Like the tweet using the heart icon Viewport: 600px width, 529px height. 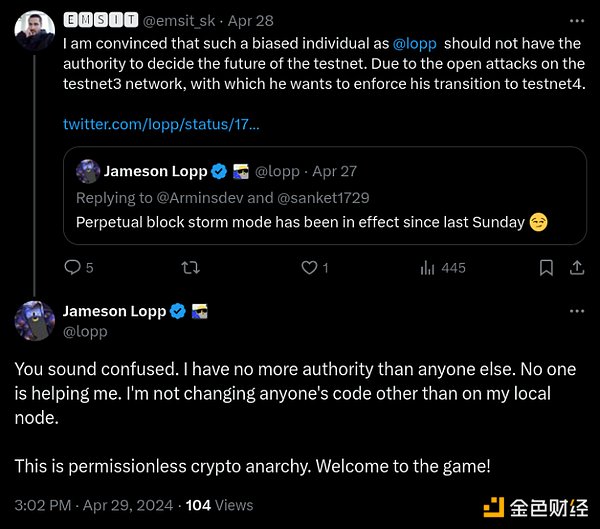[x=309, y=267]
